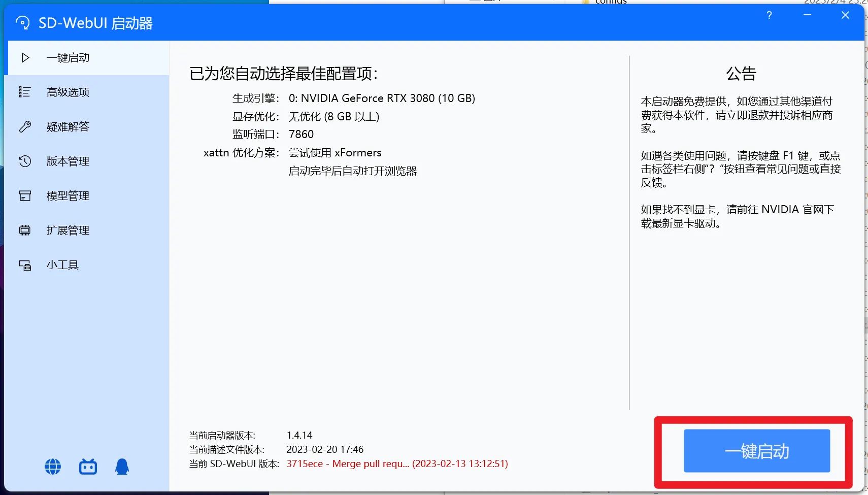Screen dimensions: 868x495
Task: Close the SD-WebUI launcher window
Action: coord(845,15)
